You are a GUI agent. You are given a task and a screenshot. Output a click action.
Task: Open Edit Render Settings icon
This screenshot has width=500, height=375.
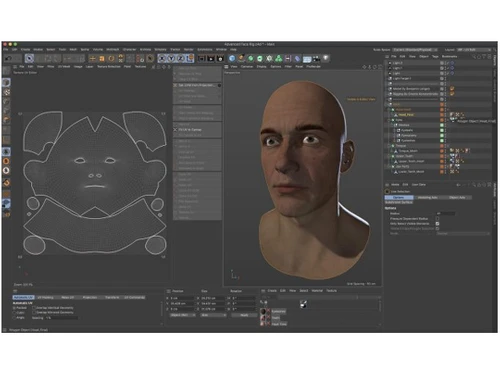click(x=220, y=59)
